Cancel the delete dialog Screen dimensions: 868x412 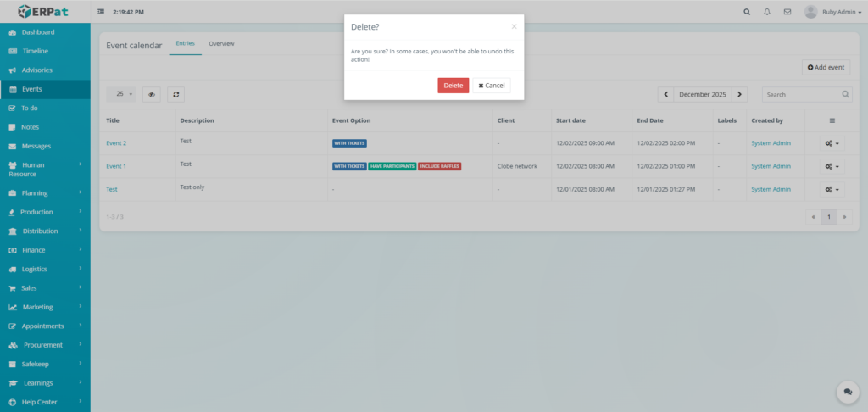492,86
